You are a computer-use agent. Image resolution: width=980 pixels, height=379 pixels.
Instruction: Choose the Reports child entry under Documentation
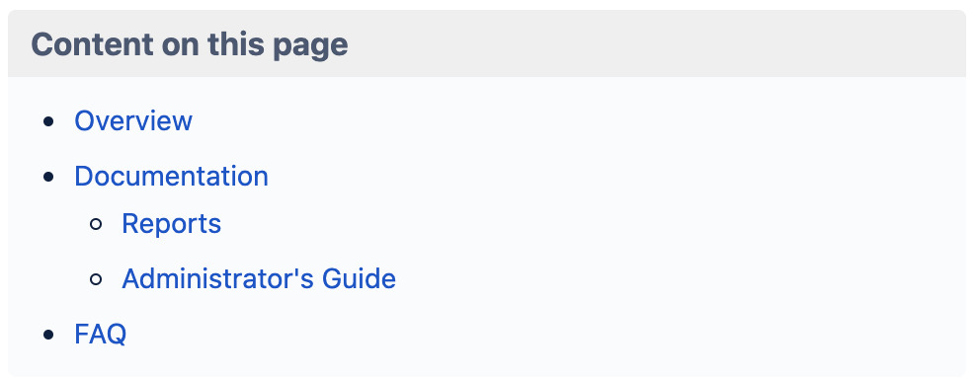171,223
